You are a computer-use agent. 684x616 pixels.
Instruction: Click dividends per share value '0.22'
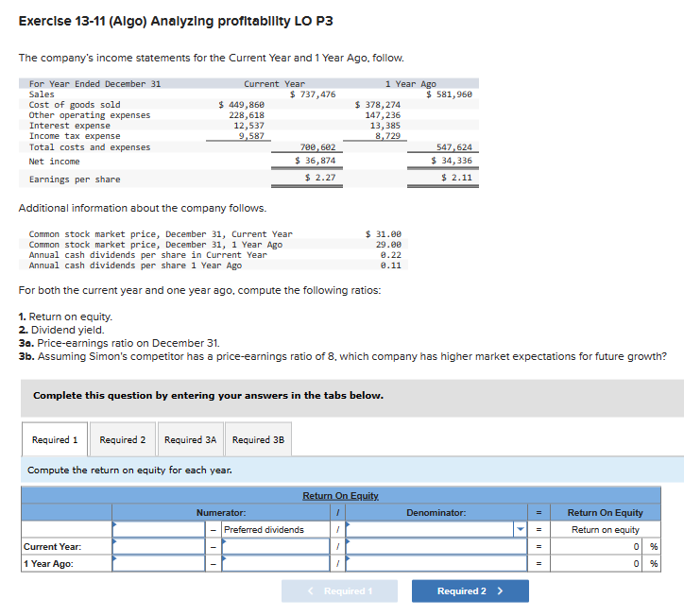click(x=391, y=255)
